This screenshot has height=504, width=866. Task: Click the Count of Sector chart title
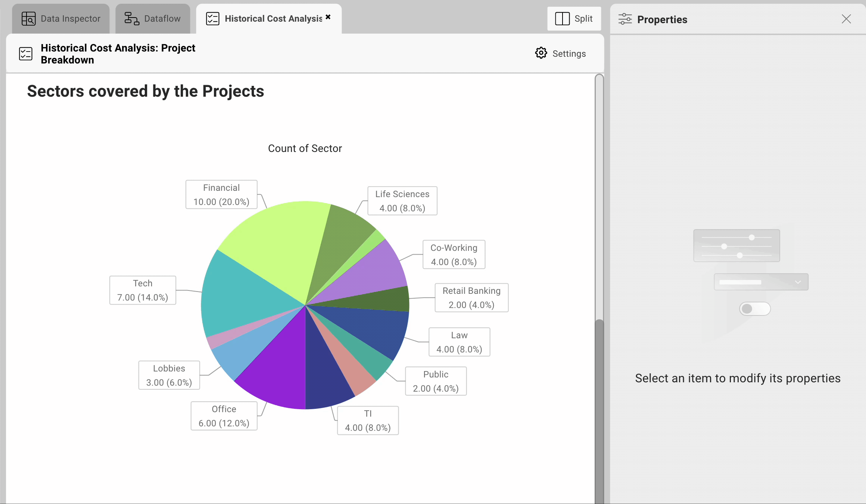pyautogui.click(x=305, y=148)
